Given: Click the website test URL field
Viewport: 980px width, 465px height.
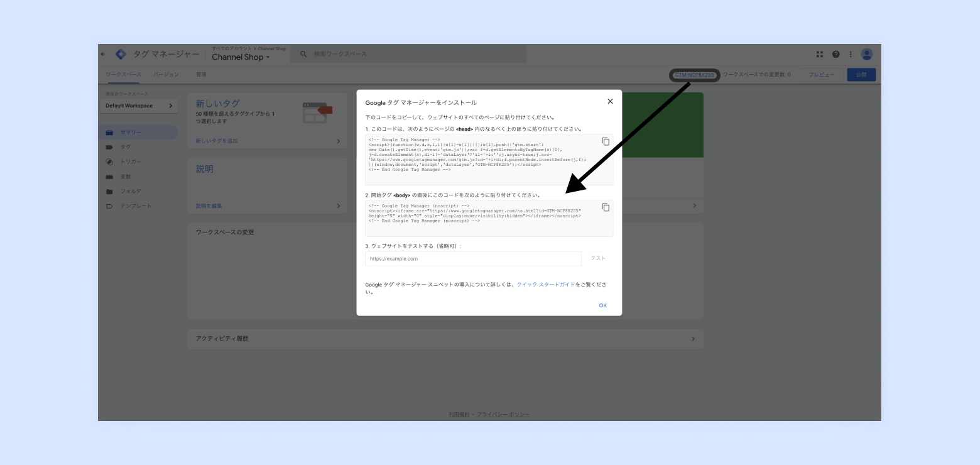Looking at the screenshot, I should 473,258.
